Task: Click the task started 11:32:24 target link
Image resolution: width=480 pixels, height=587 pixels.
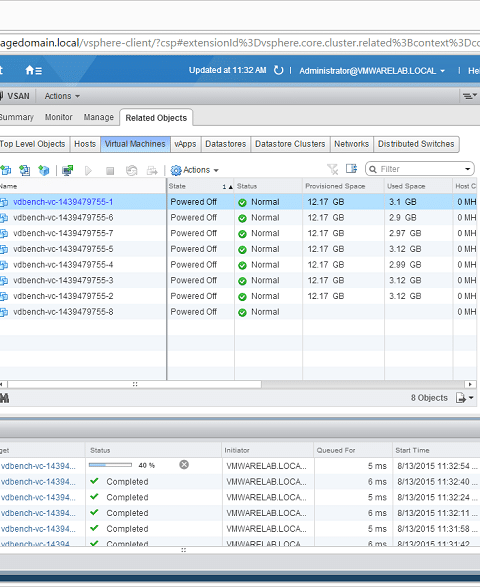Action: (x=38, y=498)
